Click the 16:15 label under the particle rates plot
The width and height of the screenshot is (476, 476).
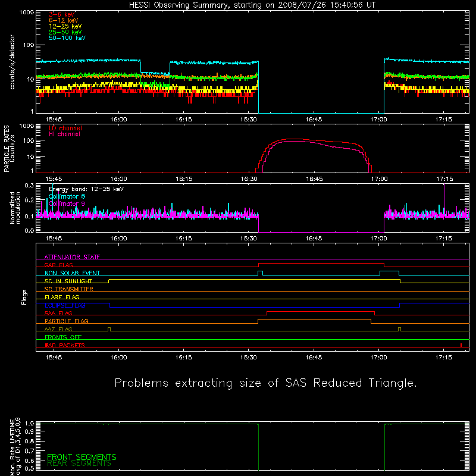tap(184, 179)
